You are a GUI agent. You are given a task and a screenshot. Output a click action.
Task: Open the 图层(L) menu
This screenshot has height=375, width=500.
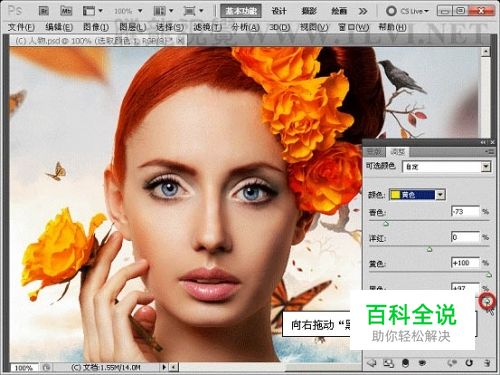[x=133, y=27]
